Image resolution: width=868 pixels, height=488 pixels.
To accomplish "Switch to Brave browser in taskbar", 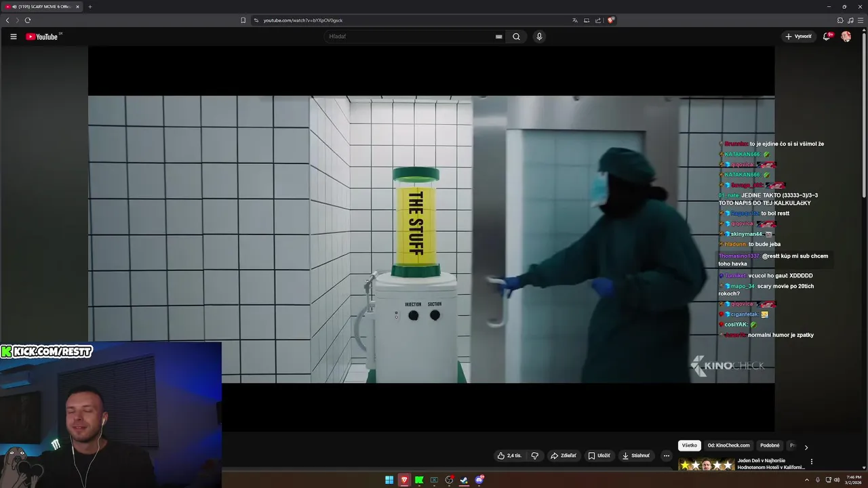I will (404, 480).
